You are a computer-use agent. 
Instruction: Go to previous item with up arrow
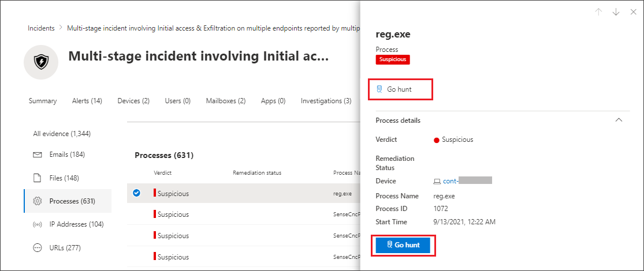point(598,12)
